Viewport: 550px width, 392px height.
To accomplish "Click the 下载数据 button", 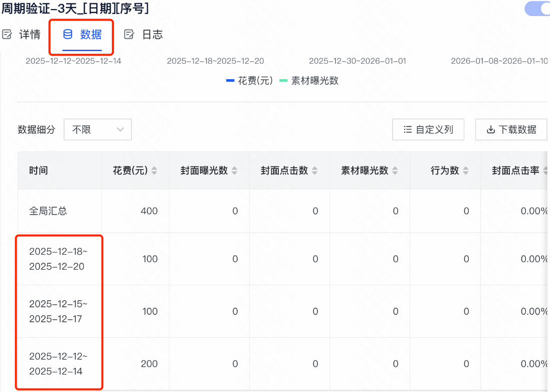I will pyautogui.click(x=511, y=129).
